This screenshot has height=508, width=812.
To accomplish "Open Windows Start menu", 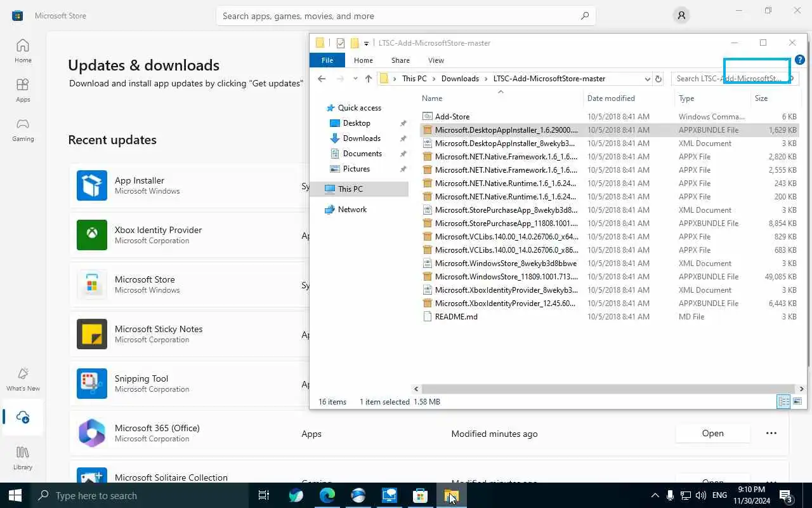I will point(15,495).
